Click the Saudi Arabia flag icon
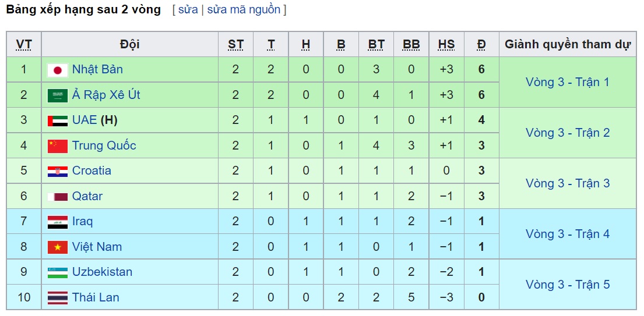 (58, 95)
